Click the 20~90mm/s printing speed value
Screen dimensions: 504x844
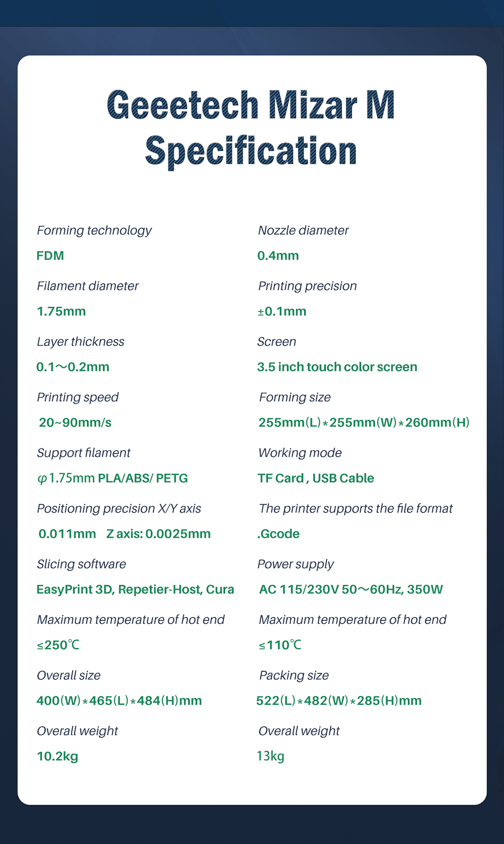coord(75,422)
